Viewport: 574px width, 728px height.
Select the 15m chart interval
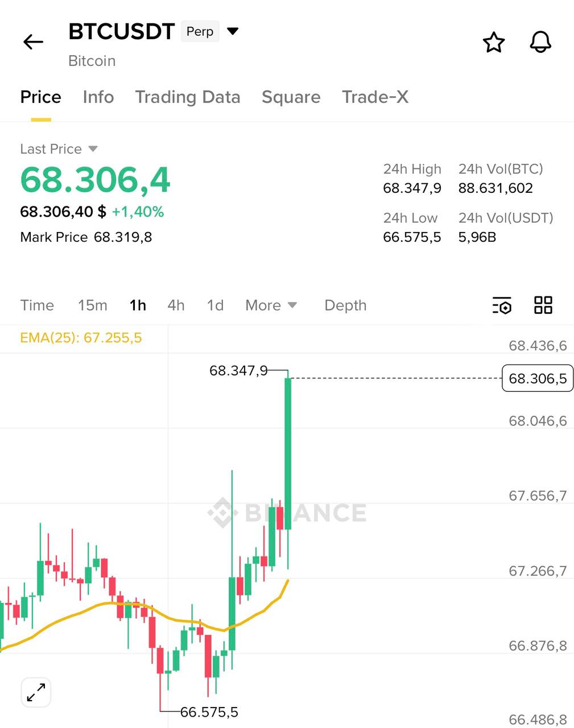[x=93, y=305]
